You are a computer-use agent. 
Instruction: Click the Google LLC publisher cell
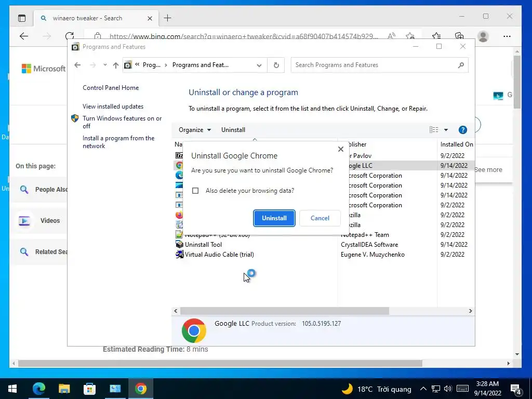[361, 166]
